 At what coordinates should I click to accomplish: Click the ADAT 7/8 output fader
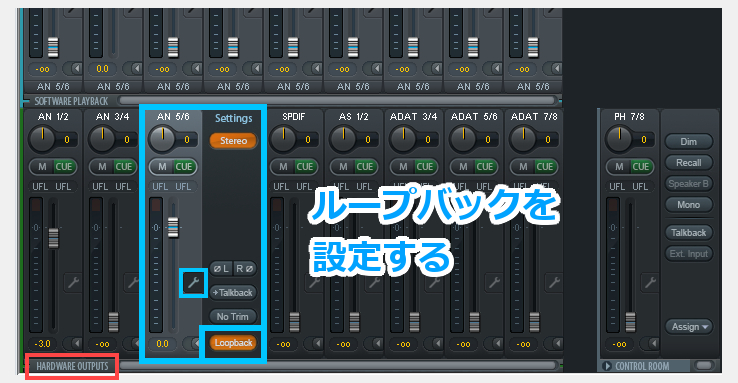coord(535,322)
